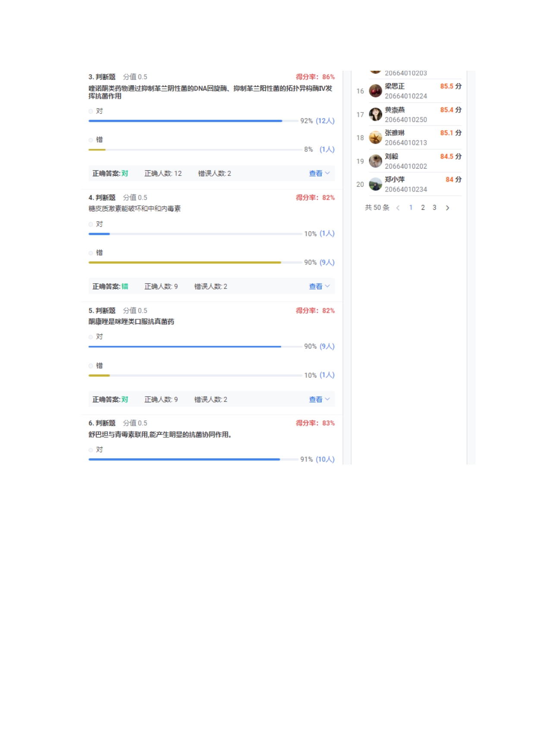The width and height of the screenshot is (535, 756).
Task: Select 对 radio button for question 5
Action: (x=91, y=337)
